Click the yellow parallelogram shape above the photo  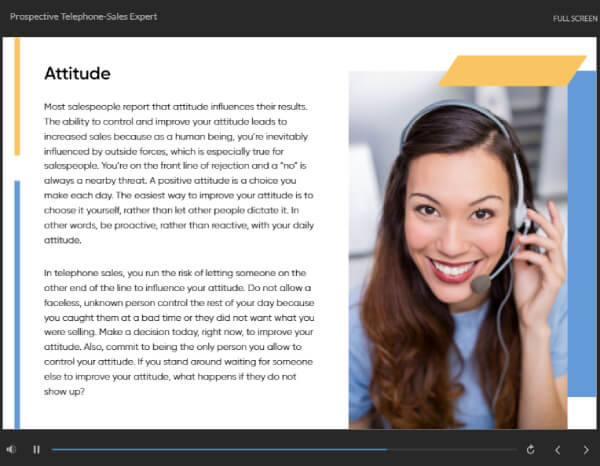(511, 71)
